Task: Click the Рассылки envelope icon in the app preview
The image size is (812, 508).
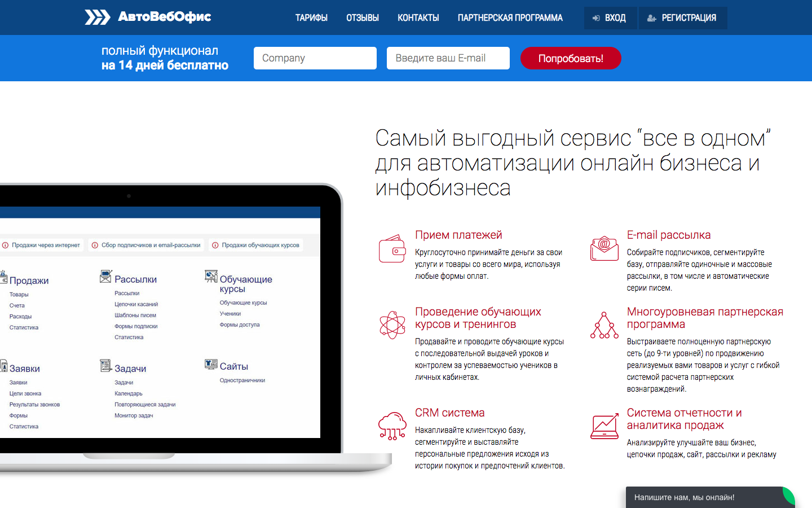Action: [105, 276]
